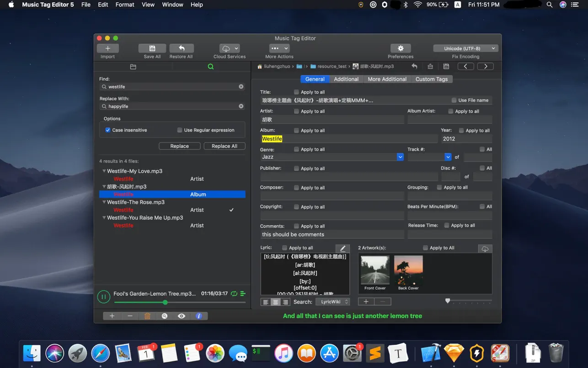Open the Unicode (UTF-8) encoding dropdown
The image size is (588, 368).
(465, 49)
